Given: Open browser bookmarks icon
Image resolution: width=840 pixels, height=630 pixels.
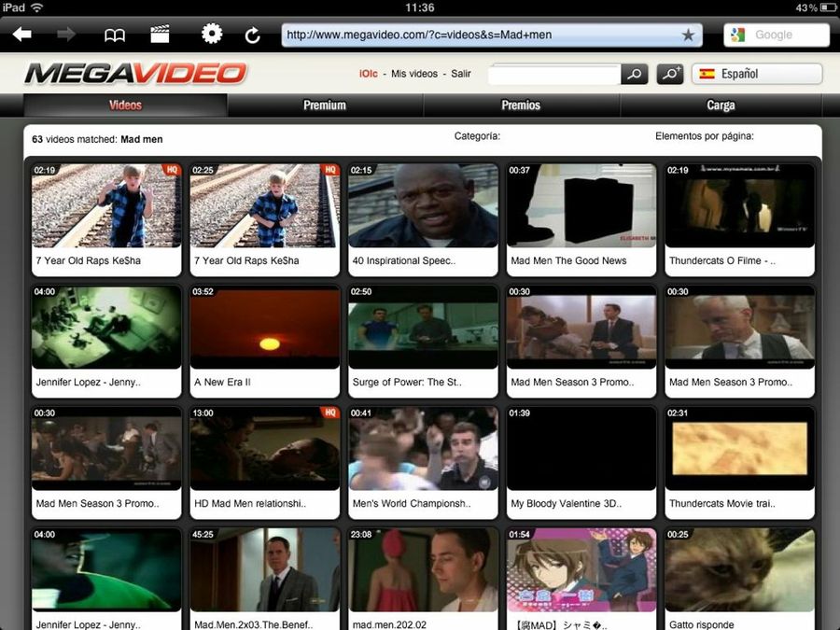Looking at the screenshot, I should pos(114,35).
